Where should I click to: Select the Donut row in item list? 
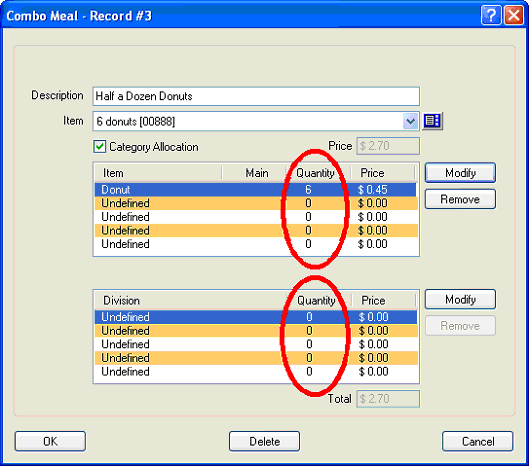click(x=255, y=190)
